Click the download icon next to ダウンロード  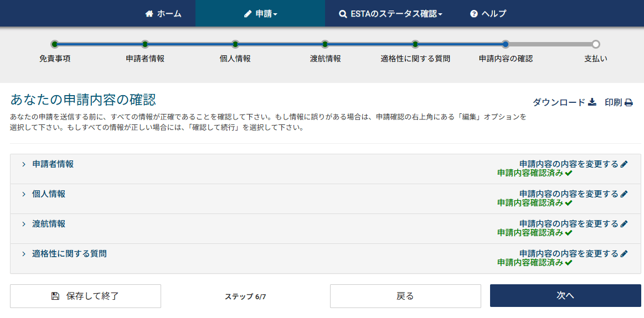coord(592,102)
